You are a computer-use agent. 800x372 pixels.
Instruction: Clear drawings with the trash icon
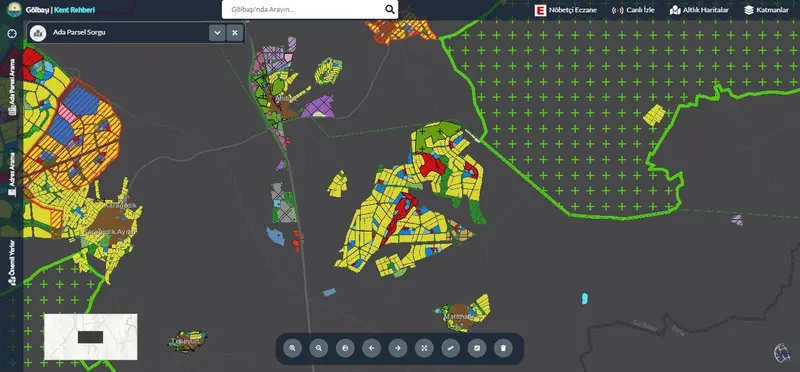coord(504,349)
